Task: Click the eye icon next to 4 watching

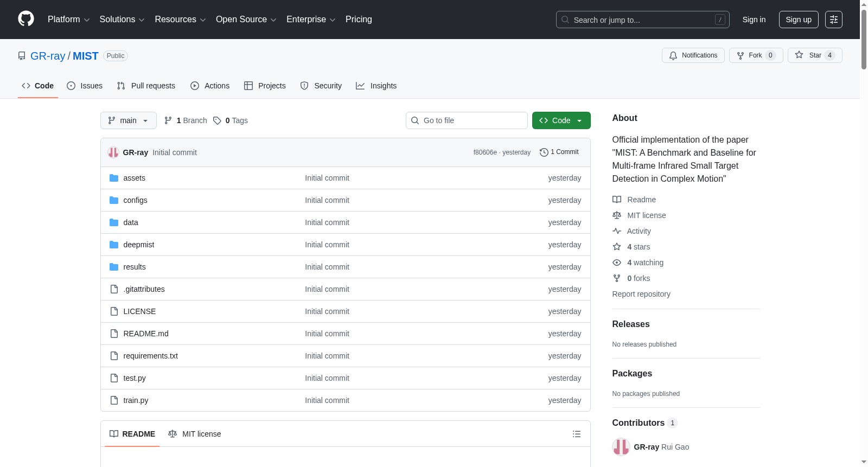Action: (617, 263)
